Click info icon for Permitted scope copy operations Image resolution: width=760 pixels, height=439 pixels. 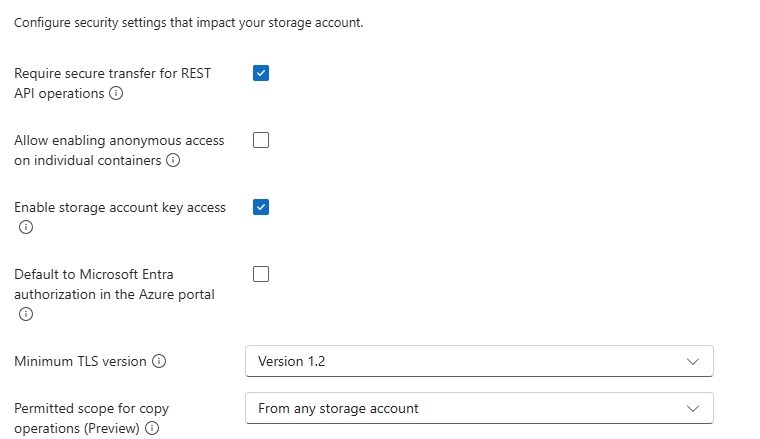[x=152, y=428]
